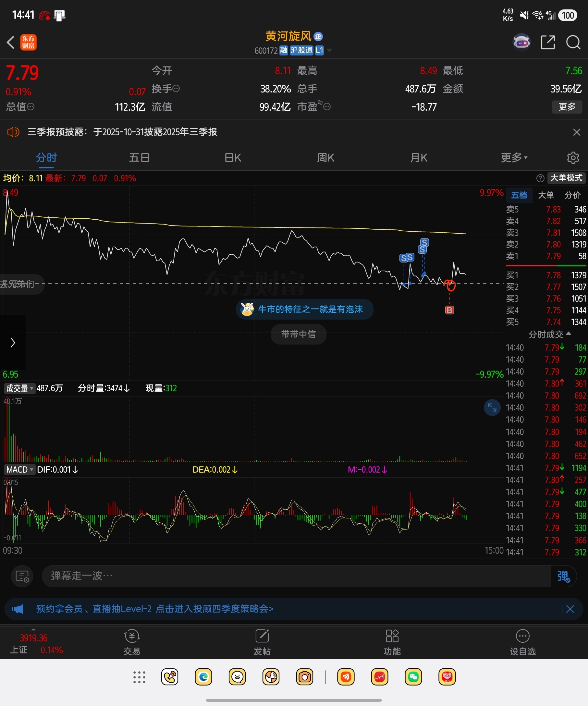This screenshot has width=588, height=706.
Task: Tap the 买5 7.74 order row
Action: [546, 322]
